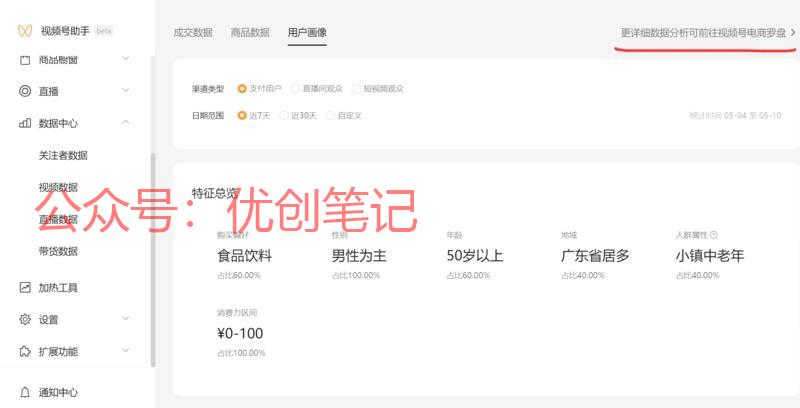Screen dimensions: 800x408
Task: Click 占比100.00% under 男性为主
Action: pyautogui.click(x=356, y=275)
